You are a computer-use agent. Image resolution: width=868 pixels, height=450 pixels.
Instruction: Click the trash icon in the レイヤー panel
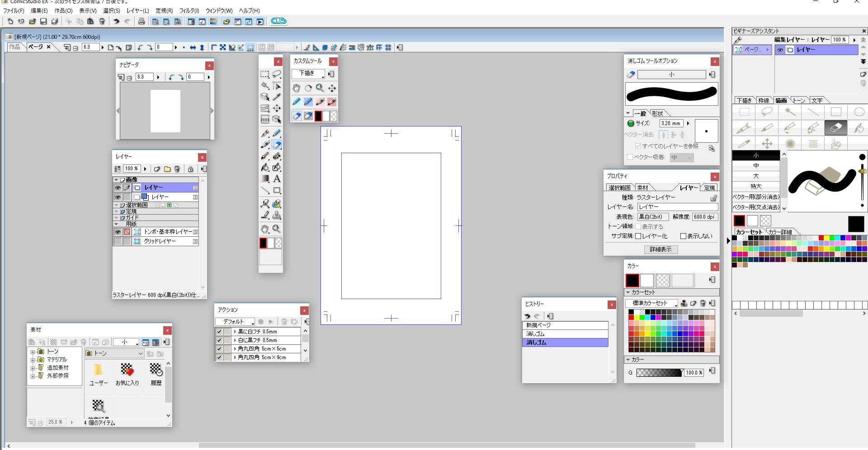point(177,169)
